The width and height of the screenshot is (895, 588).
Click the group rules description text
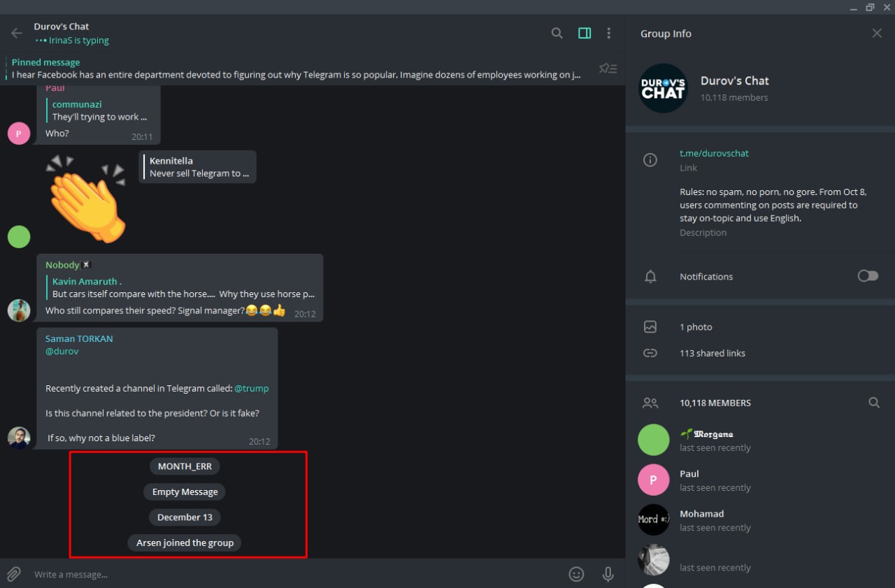pyautogui.click(x=773, y=205)
